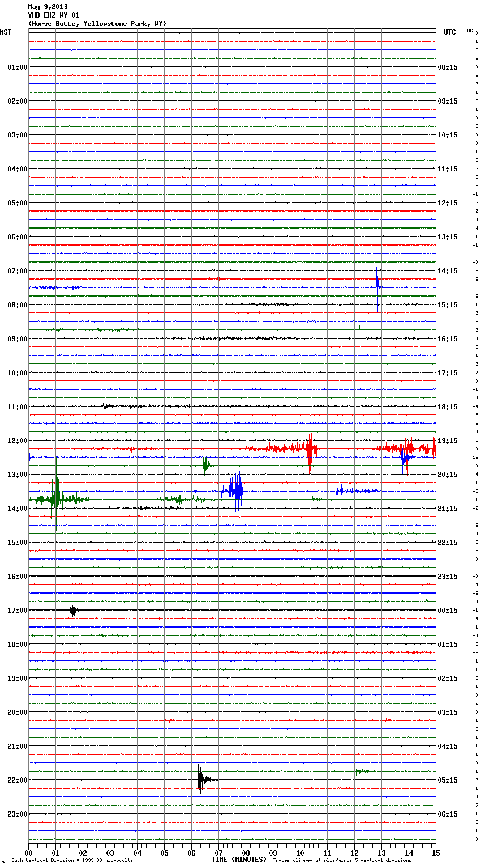Select the 11:00 MST time label

[x=18, y=407]
